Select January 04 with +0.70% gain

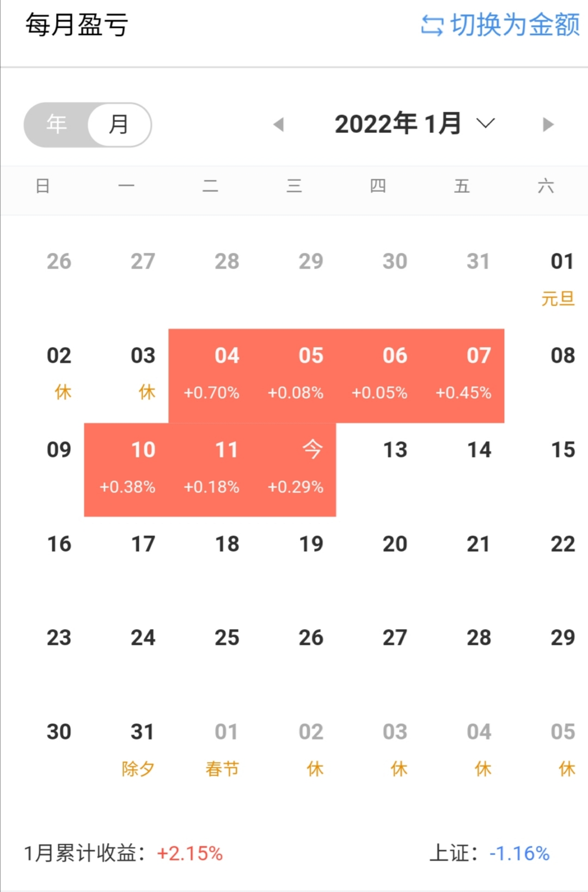point(211,375)
